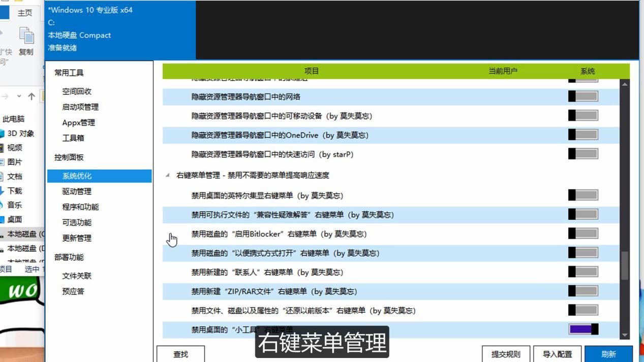Click the Copy icon in Explorer ribbon
The height and width of the screenshot is (362, 644).
click(26, 37)
